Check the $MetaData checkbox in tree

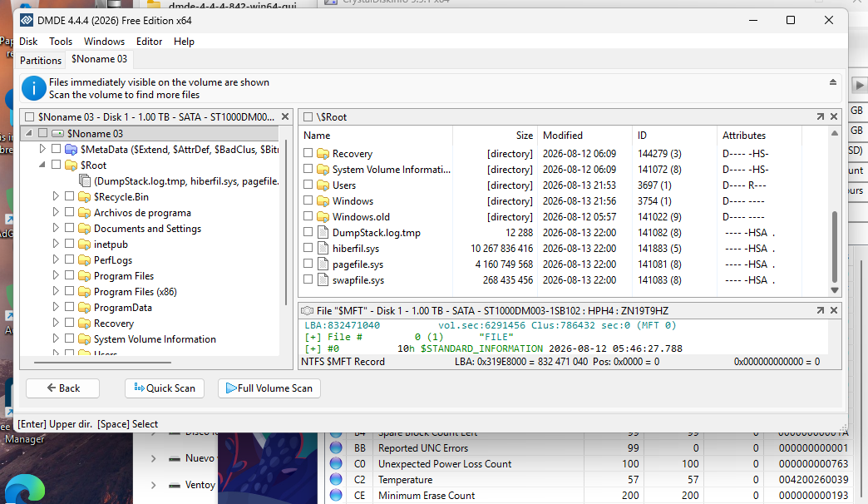[56, 148]
